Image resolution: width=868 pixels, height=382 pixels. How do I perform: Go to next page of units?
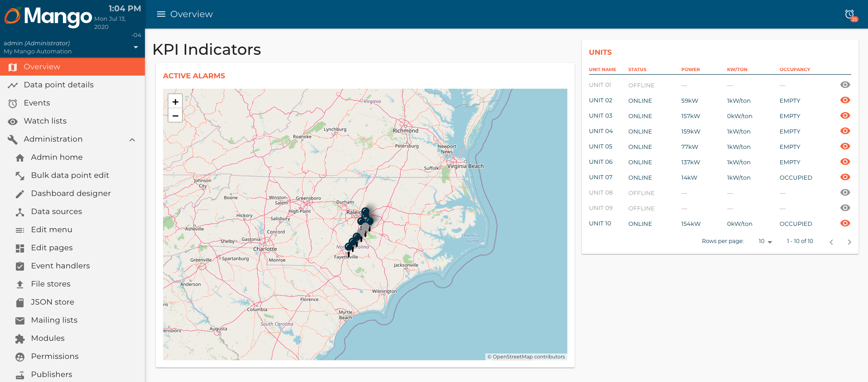(849, 242)
